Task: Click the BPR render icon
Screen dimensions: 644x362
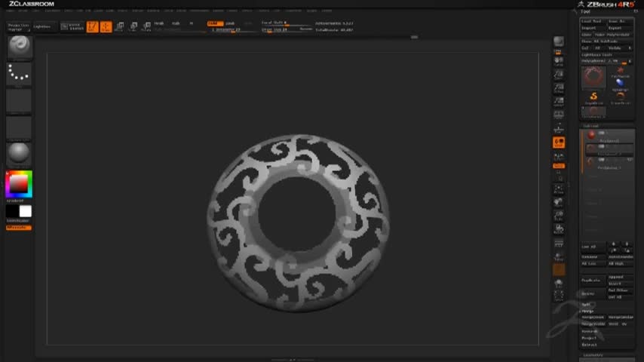Action: click(559, 43)
